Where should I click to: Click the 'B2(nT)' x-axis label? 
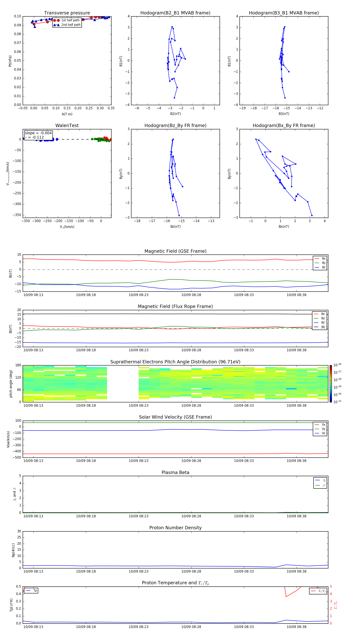click(175, 114)
